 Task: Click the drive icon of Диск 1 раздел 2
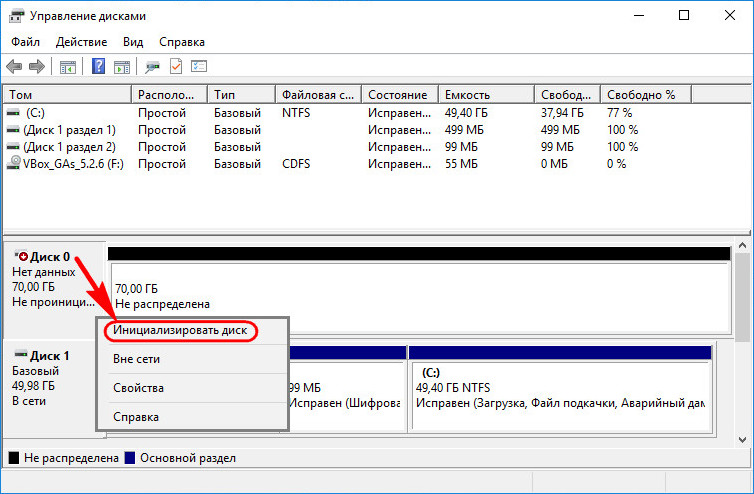(x=13, y=147)
